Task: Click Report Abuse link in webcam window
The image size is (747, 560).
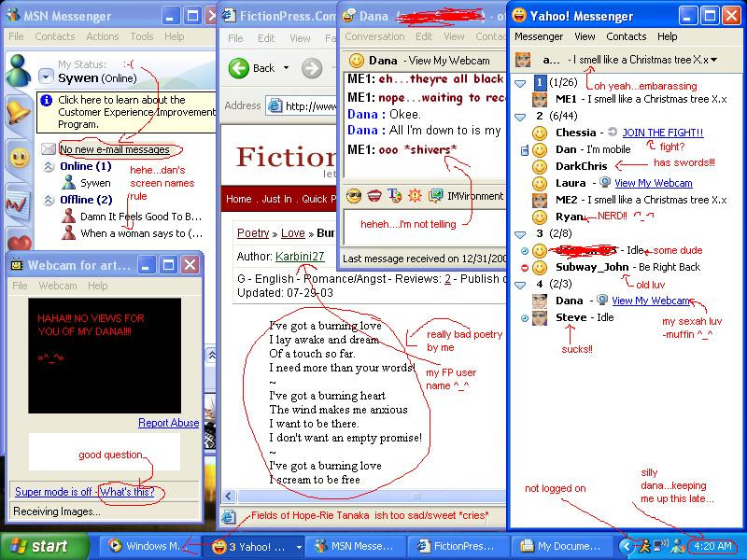Action: 169,423
